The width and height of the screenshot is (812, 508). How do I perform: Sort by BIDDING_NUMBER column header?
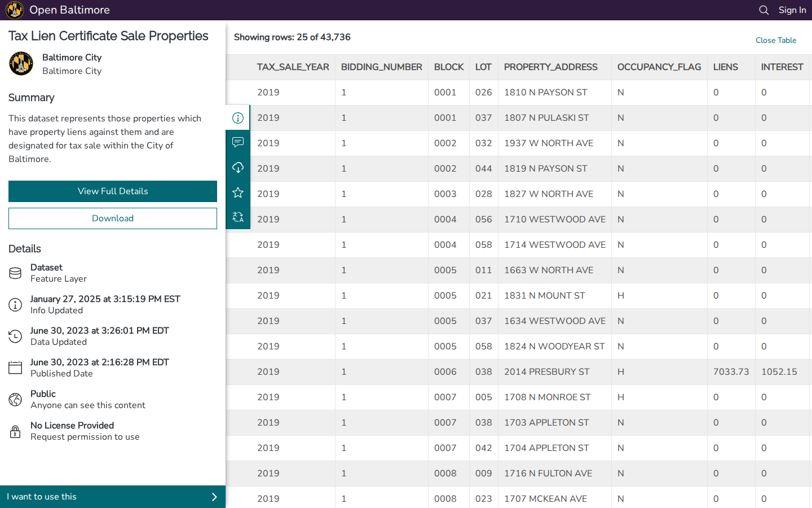382,67
